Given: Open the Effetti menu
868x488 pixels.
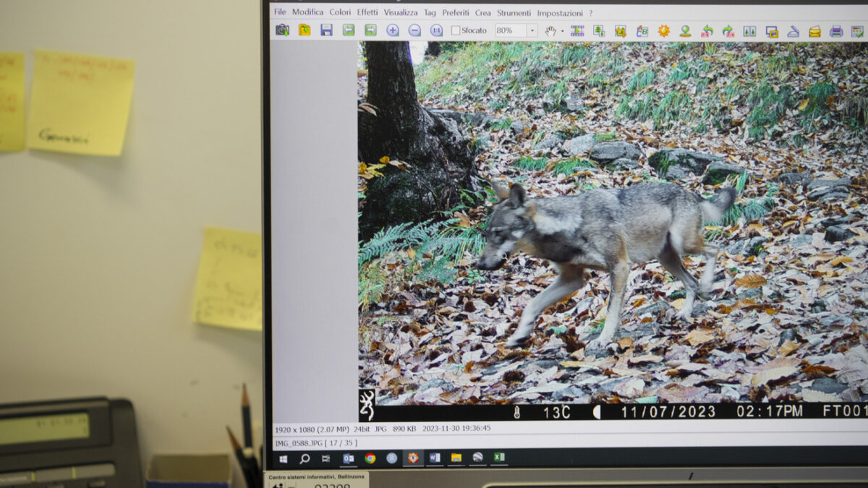Looking at the screenshot, I should (x=367, y=12).
